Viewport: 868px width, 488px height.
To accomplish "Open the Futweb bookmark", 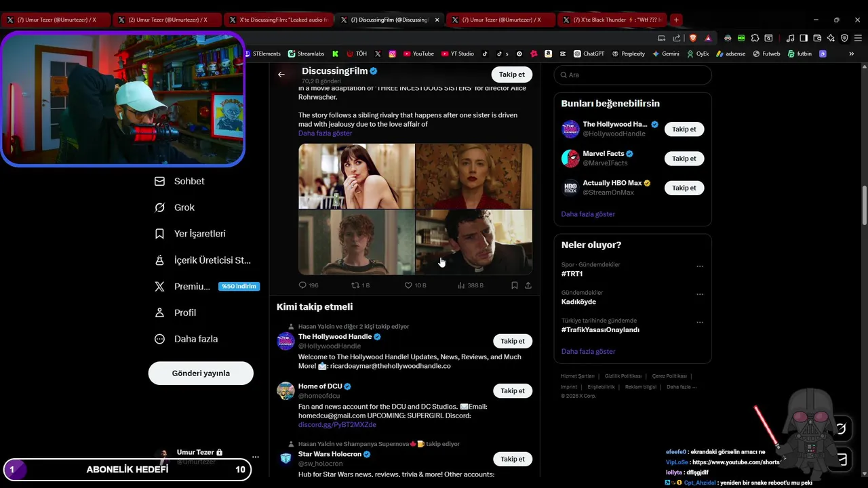I will tap(766, 54).
